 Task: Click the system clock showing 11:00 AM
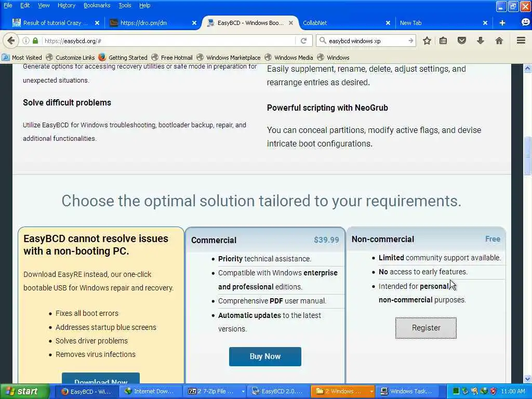click(x=513, y=392)
